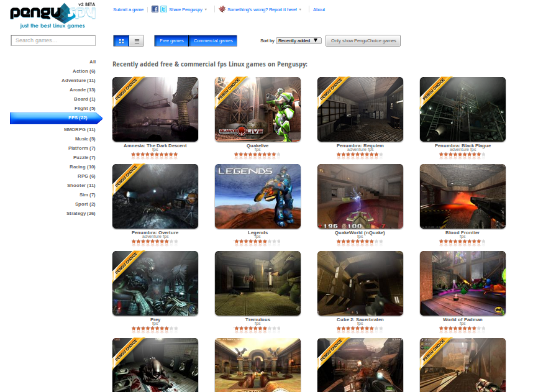Click the Facebook share icon

click(155, 9)
